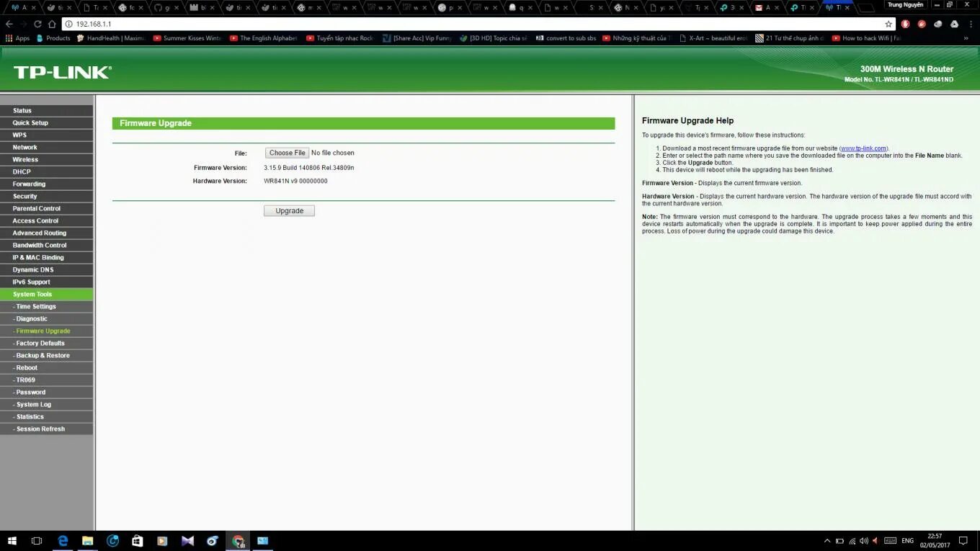Open File Explorer from the taskbar
Viewport: 980px width, 551px height.
point(87,540)
